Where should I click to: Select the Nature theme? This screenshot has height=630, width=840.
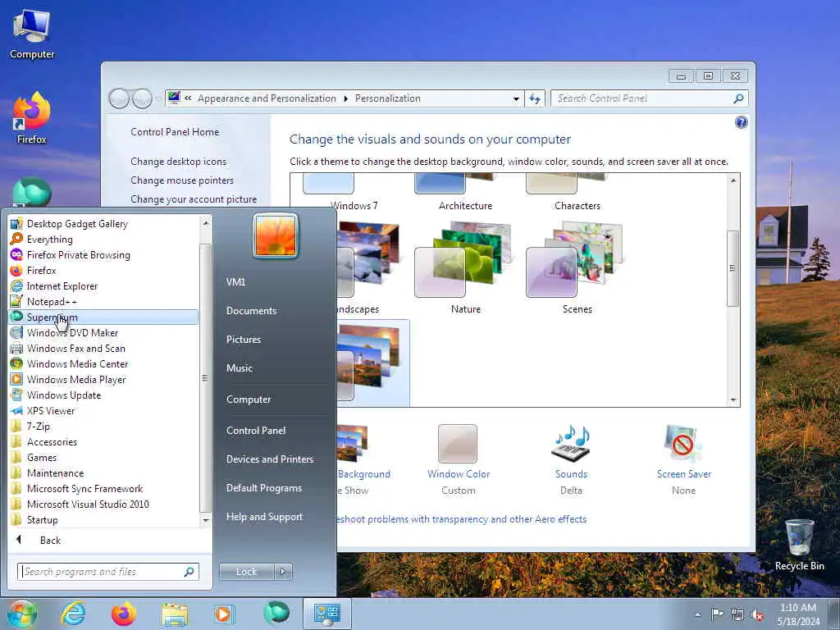pyautogui.click(x=464, y=267)
